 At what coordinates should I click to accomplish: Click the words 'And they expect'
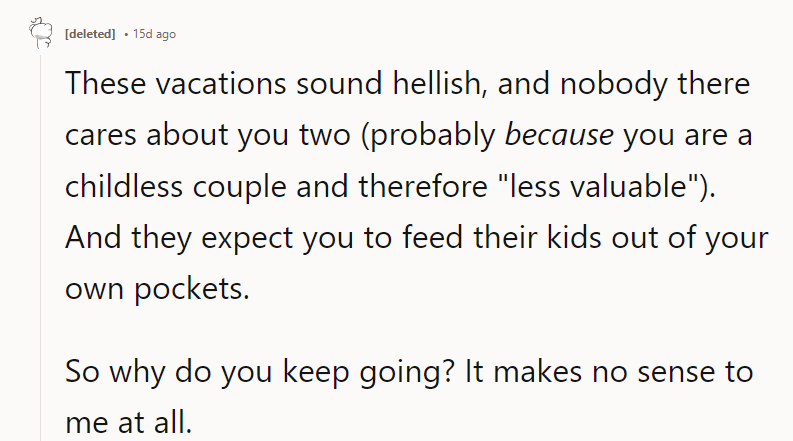point(179,238)
